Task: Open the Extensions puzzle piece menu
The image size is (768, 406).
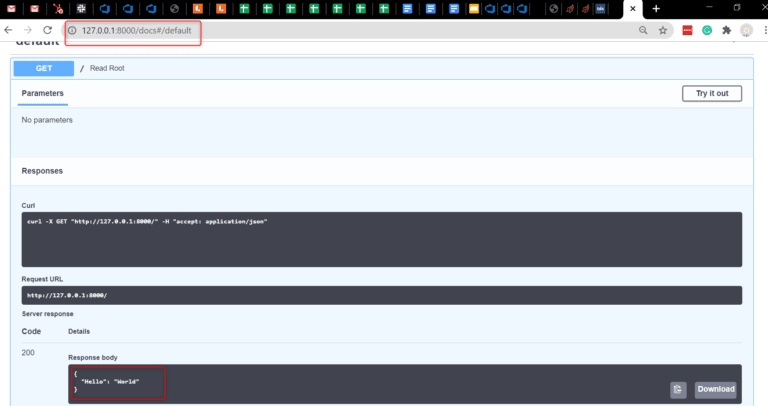Action: 726,30
